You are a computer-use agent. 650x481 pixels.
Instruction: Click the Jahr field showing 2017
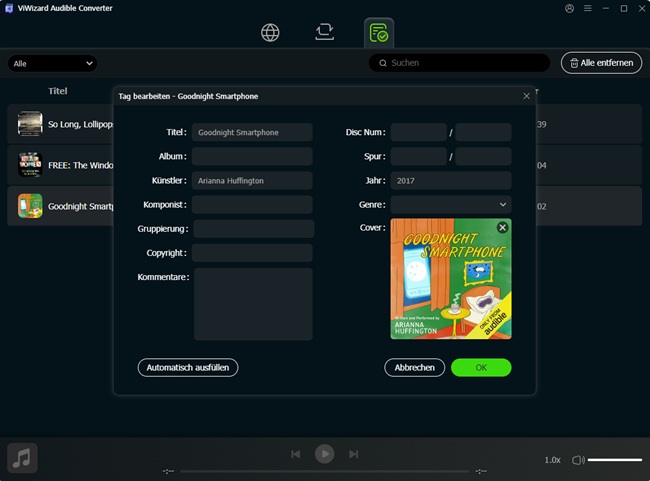click(x=451, y=180)
